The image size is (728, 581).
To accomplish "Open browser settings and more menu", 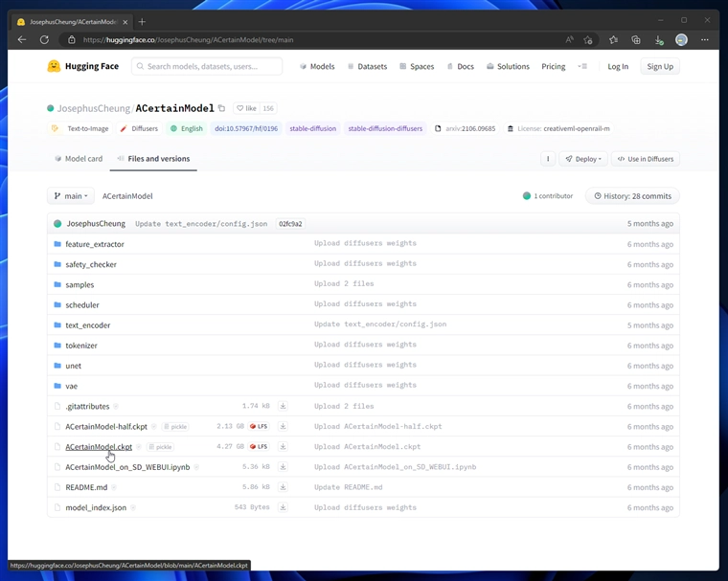I will click(705, 40).
